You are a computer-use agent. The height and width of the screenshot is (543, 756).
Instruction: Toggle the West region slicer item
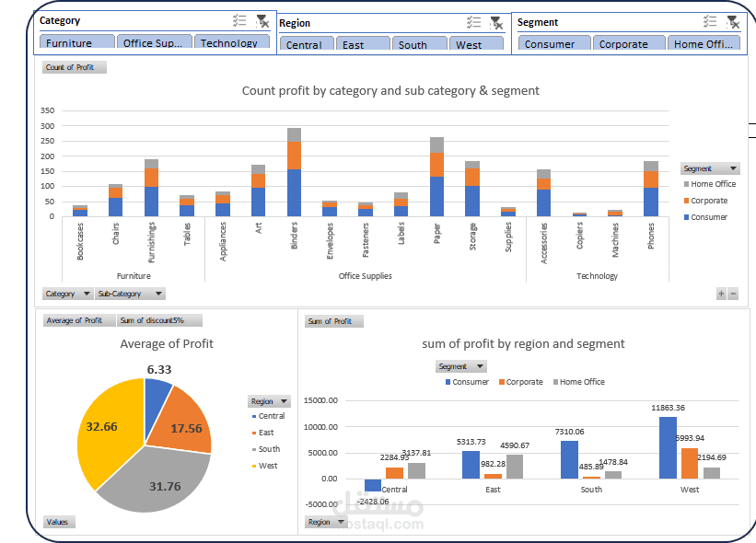tap(476, 43)
